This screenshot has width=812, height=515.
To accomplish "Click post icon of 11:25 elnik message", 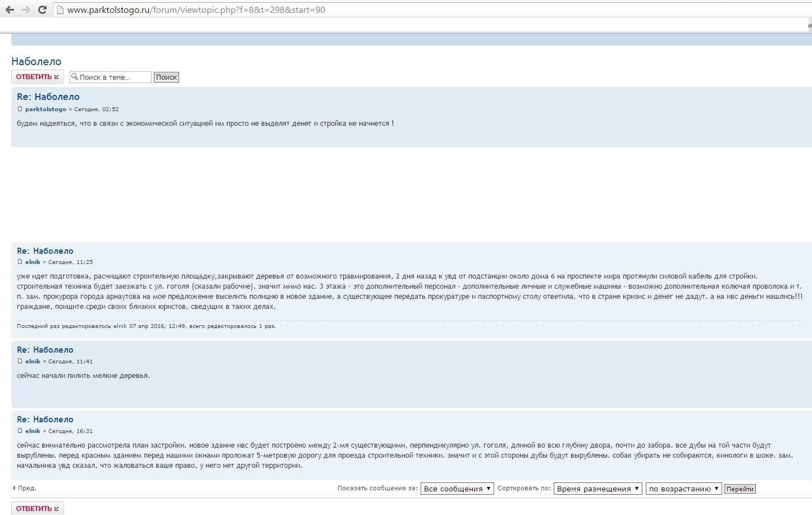I will point(20,262).
